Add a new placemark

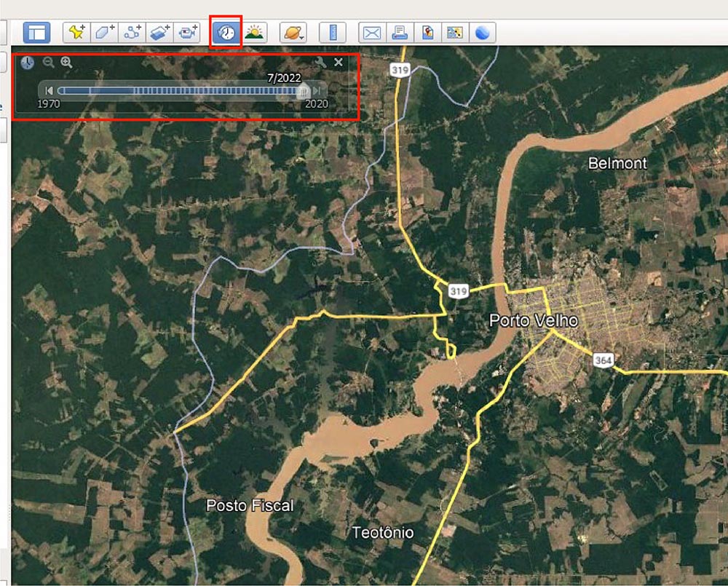77,31
